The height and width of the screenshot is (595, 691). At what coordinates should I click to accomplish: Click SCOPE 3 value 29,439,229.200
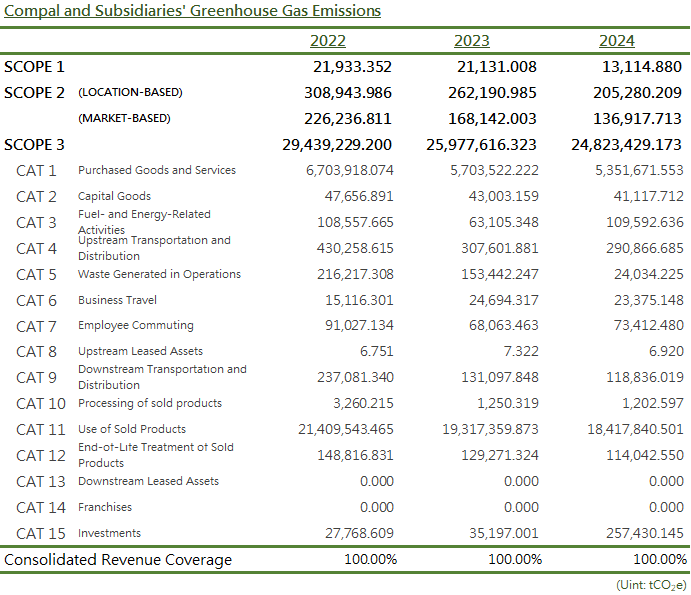[337, 145]
